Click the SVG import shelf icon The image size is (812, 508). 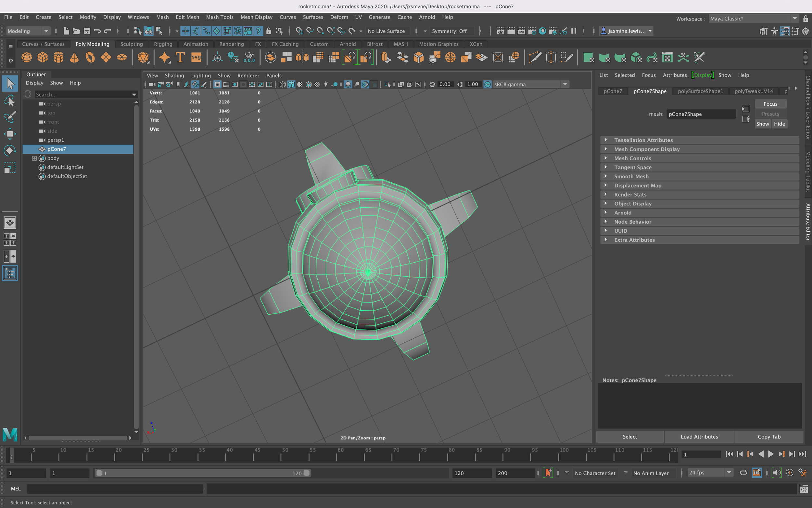(x=196, y=58)
